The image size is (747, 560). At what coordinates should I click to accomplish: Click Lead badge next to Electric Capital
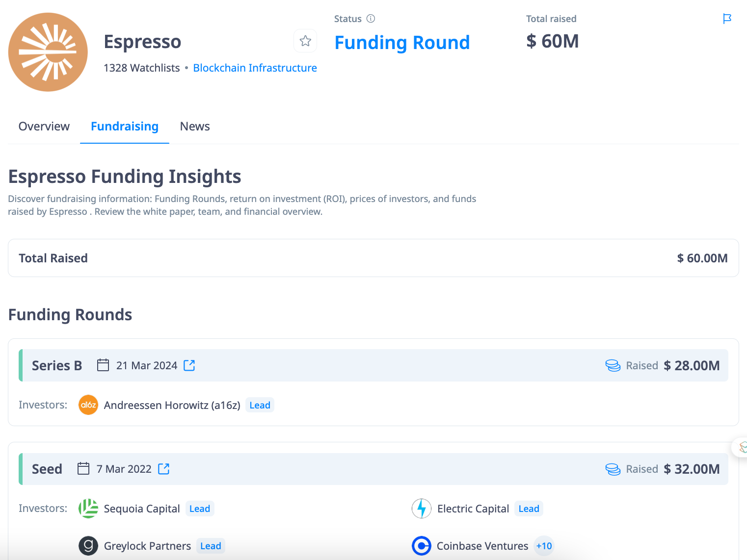click(x=529, y=509)
